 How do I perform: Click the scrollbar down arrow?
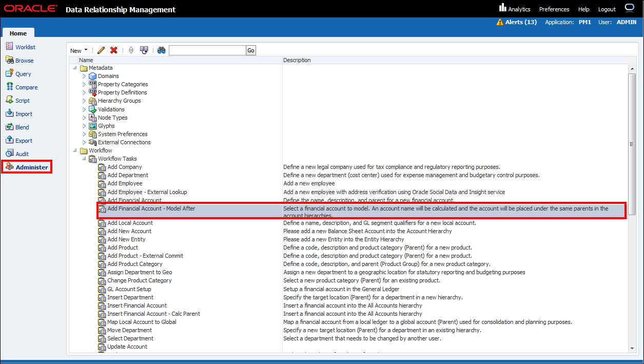click(x=632, y=349)
